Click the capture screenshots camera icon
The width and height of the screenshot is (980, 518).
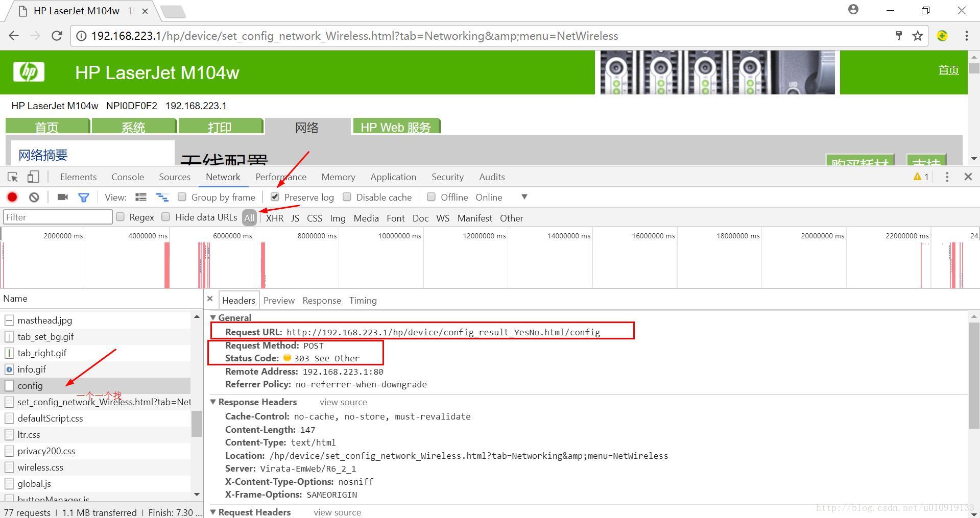[63, 197]
